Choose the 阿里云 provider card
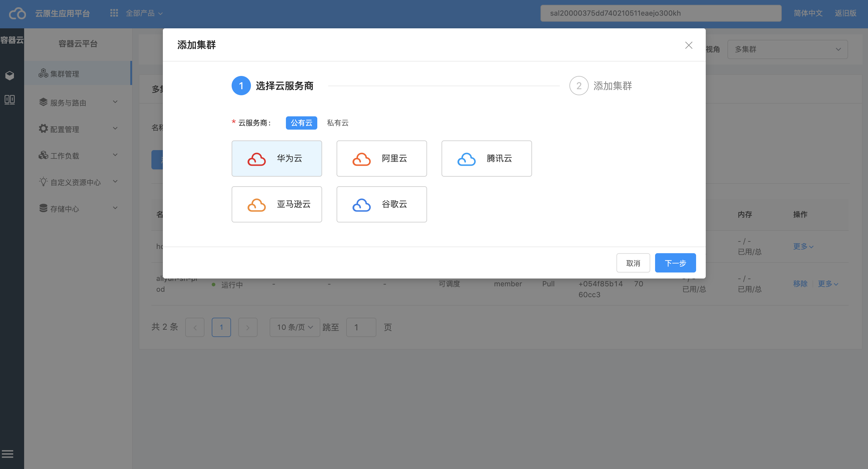This screenshot has height=469, width=868. click(382, 159)
